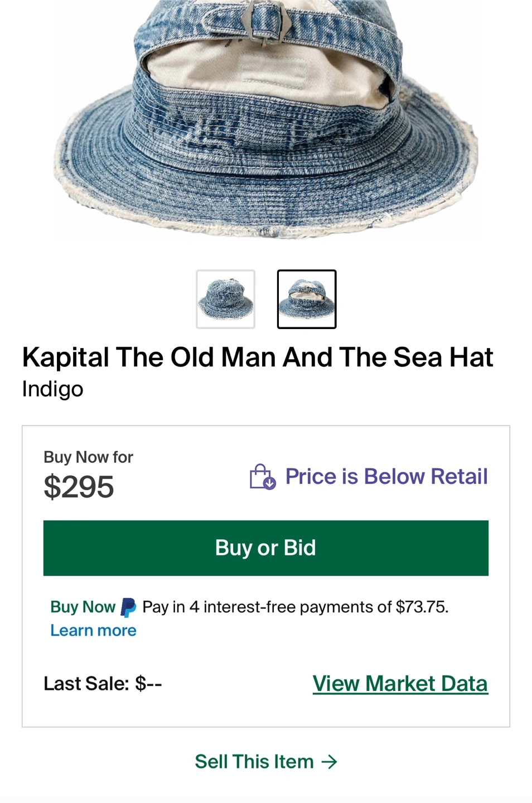
Task: Open the Learn more PayPal link
Action: coord(93,631)
